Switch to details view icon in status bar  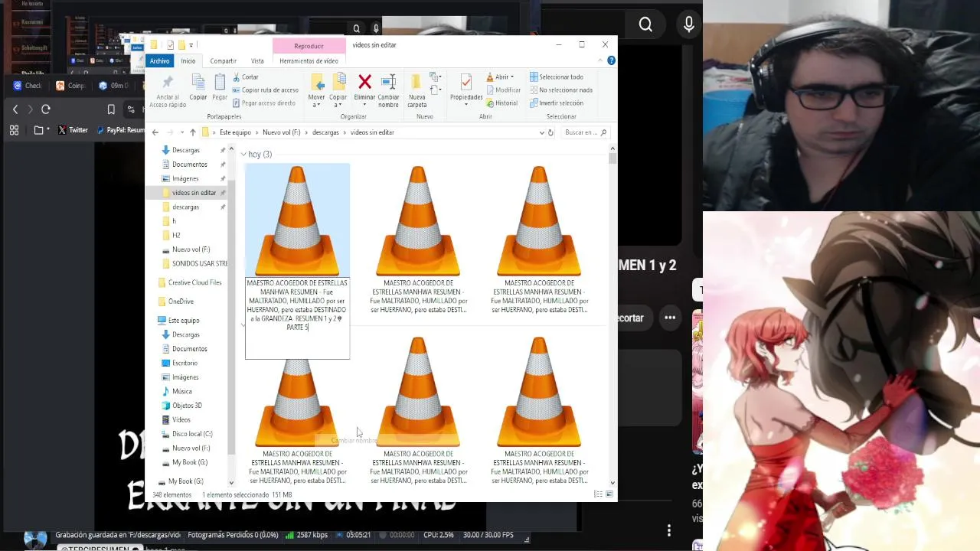click(x=598, y=494)
